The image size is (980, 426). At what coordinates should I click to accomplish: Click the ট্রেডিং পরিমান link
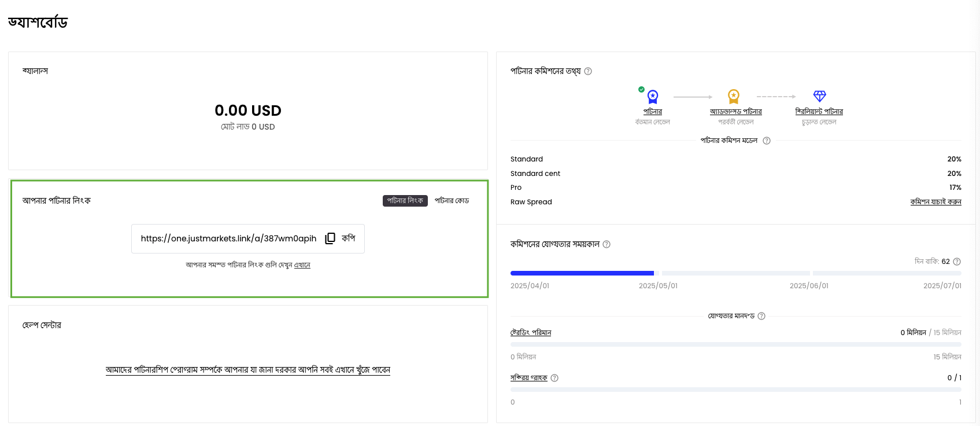click(x=531, y=333)
